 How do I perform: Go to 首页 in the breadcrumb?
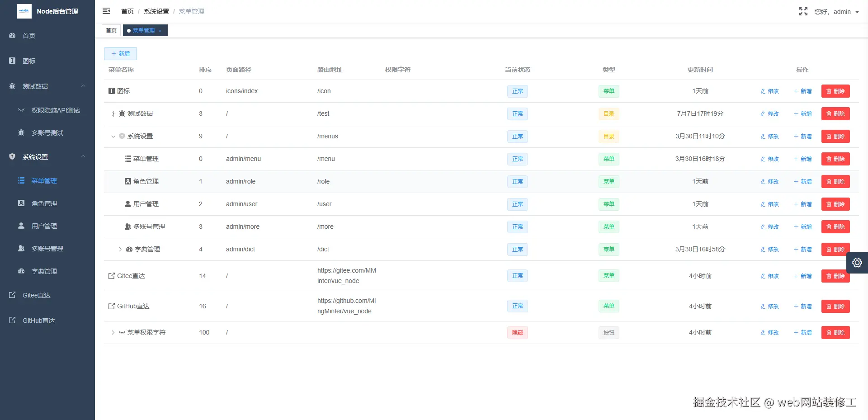coord(127,11)
